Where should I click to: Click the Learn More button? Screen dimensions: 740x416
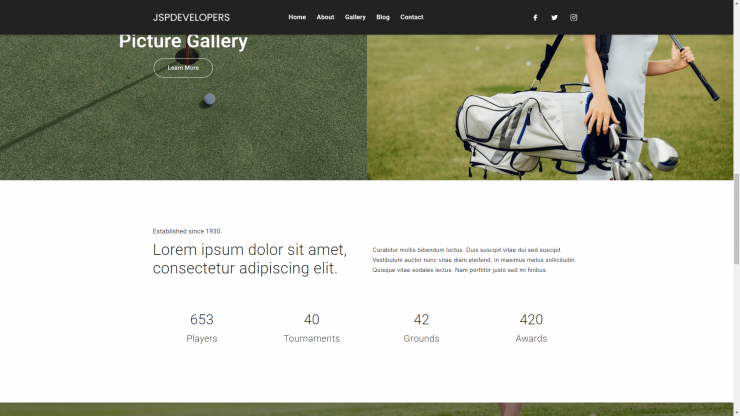183,68
